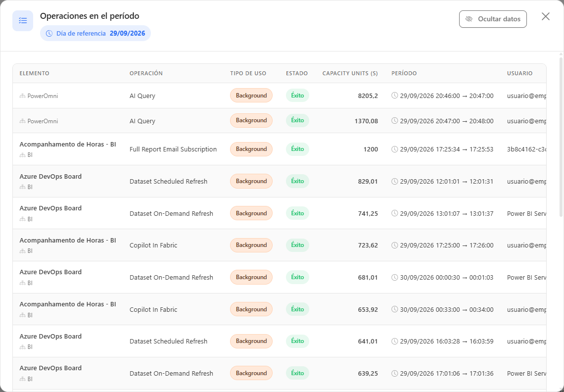
Task: Click the workspace icon beside PowerOmni in 8205,2 row
Action: (x=23, y=96)
